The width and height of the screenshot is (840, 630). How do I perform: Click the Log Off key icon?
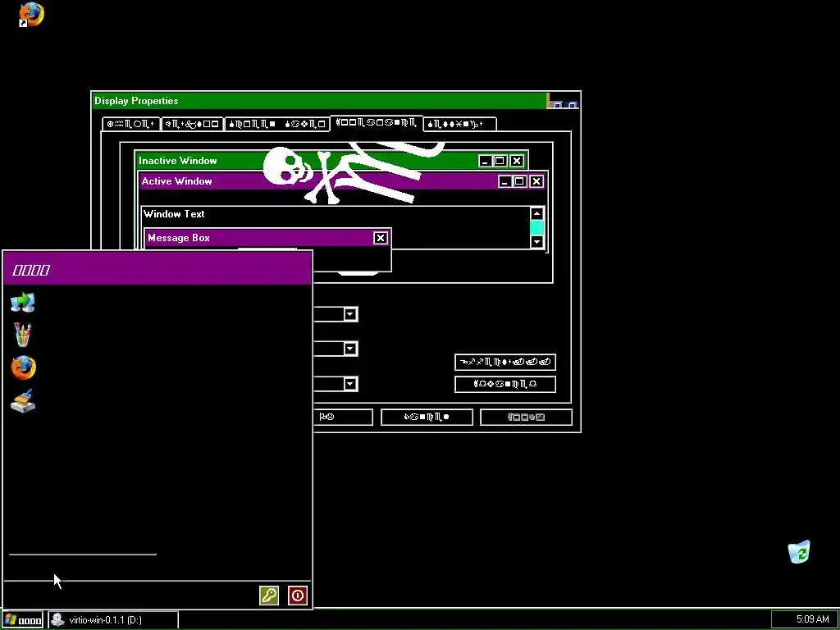269,596
